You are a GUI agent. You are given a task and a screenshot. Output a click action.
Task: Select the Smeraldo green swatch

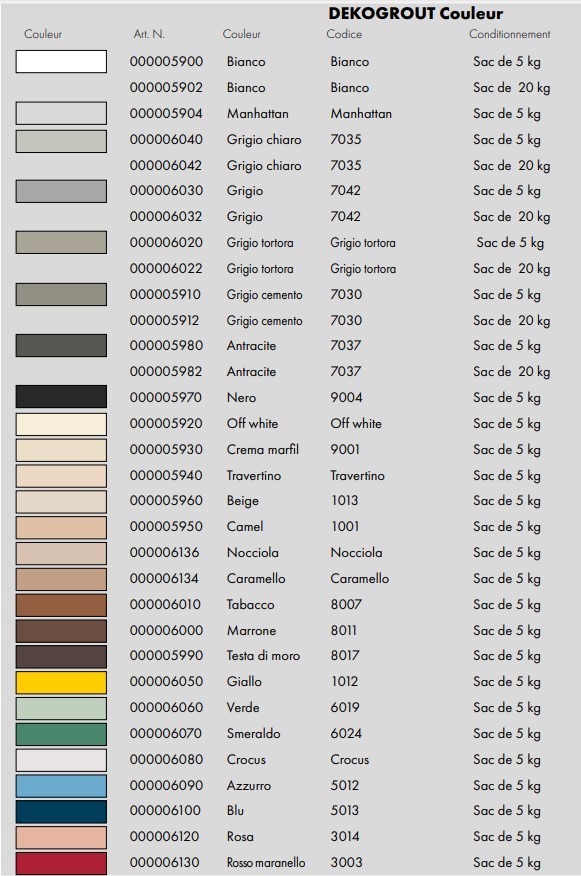[61, 734]
